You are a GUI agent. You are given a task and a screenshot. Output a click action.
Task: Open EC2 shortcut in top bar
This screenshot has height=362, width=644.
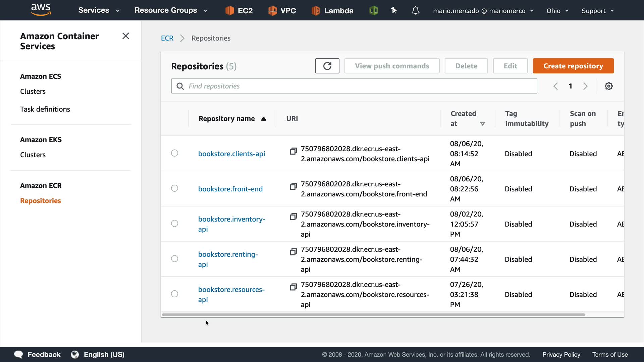tap(239, 11)
